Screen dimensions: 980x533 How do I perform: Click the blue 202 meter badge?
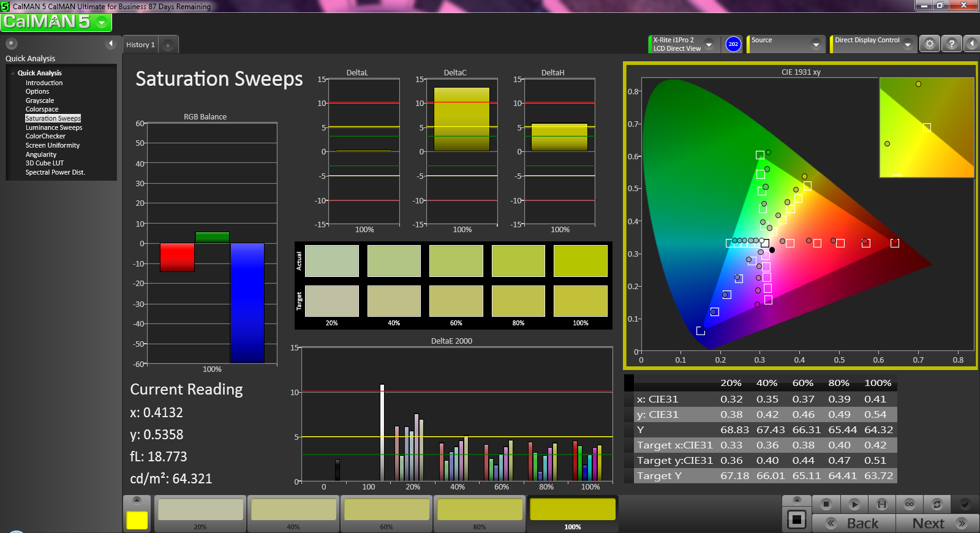pyautogui.click(x=733, y=44)
